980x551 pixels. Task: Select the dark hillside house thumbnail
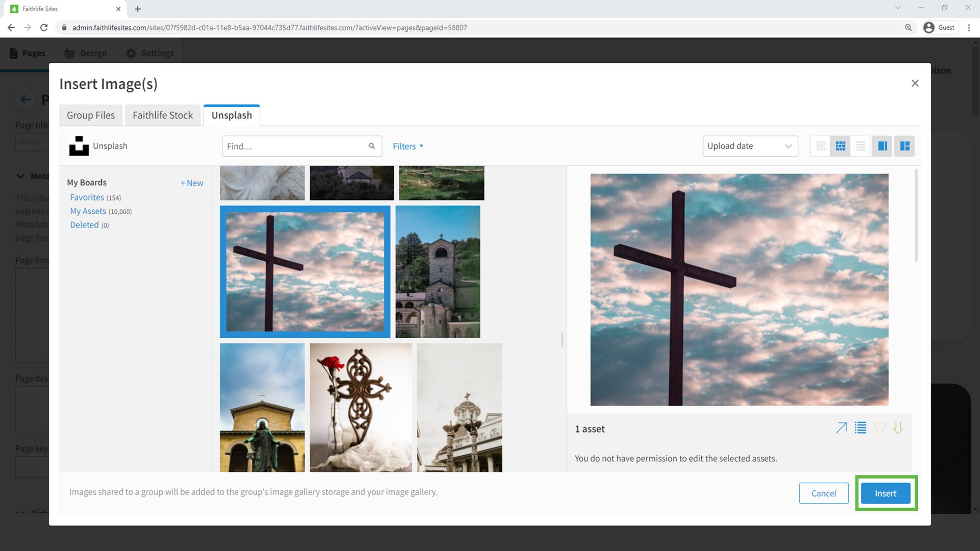pyautogui.click(x=352, y=183)
